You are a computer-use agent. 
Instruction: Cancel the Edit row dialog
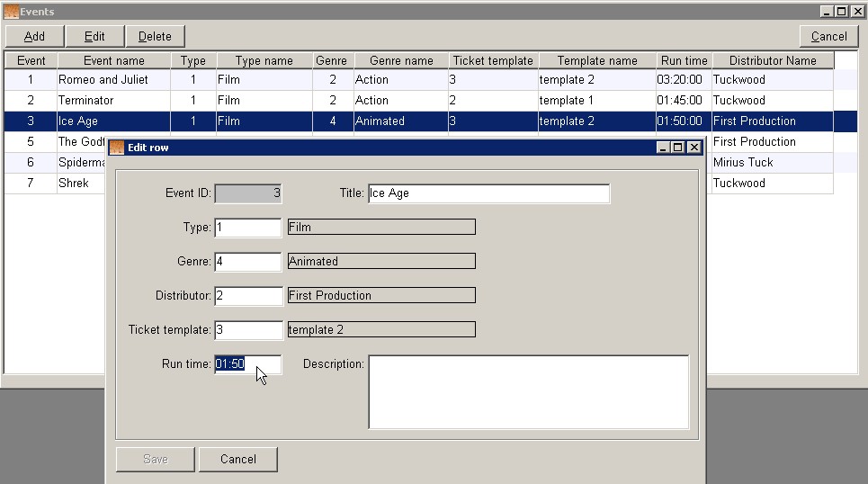pyautogui.click(x=238, y=459)
